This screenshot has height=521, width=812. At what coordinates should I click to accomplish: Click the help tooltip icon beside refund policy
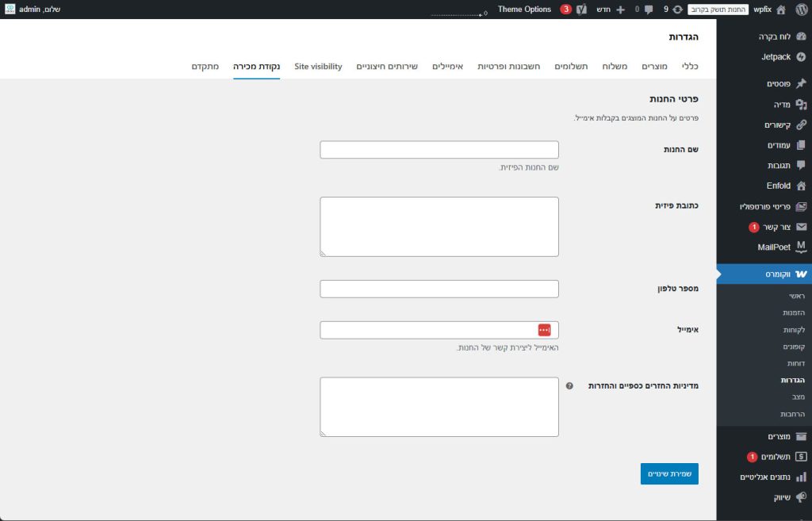(569, 385)
